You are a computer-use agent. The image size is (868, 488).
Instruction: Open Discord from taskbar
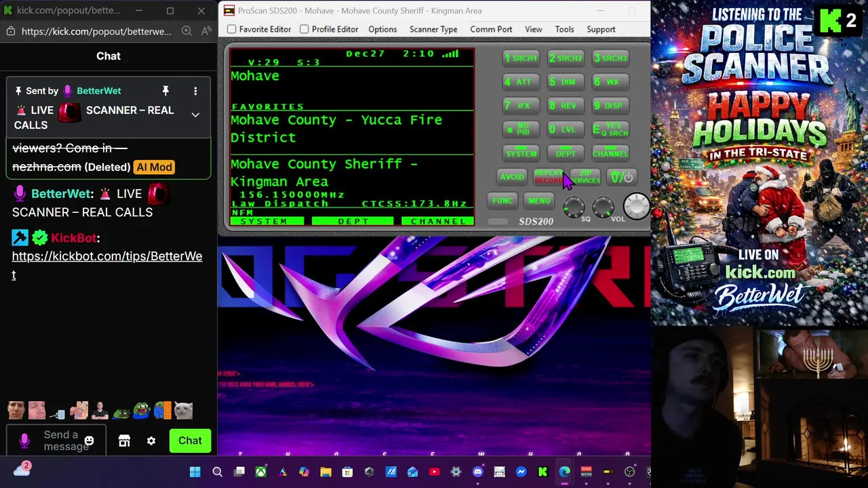[477, 472]
